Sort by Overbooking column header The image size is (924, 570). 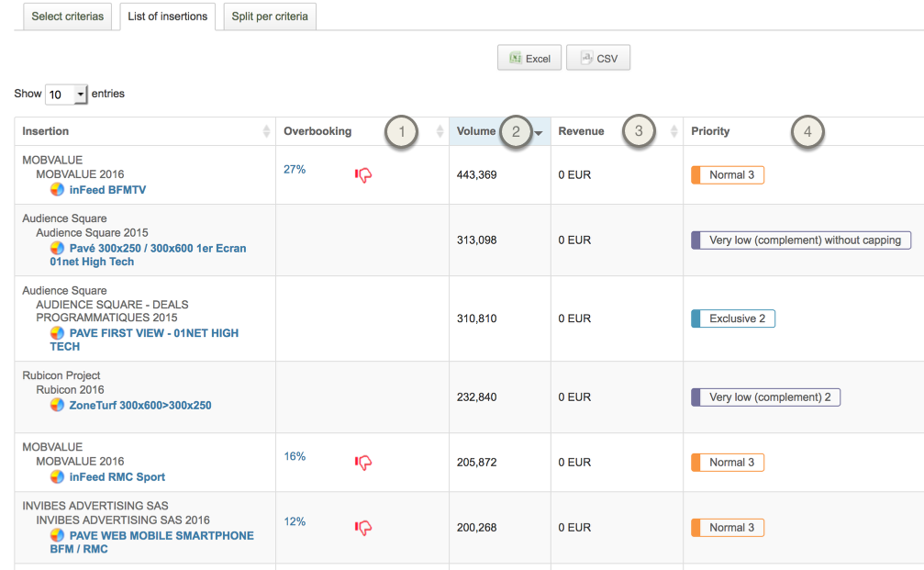[317, 131]
